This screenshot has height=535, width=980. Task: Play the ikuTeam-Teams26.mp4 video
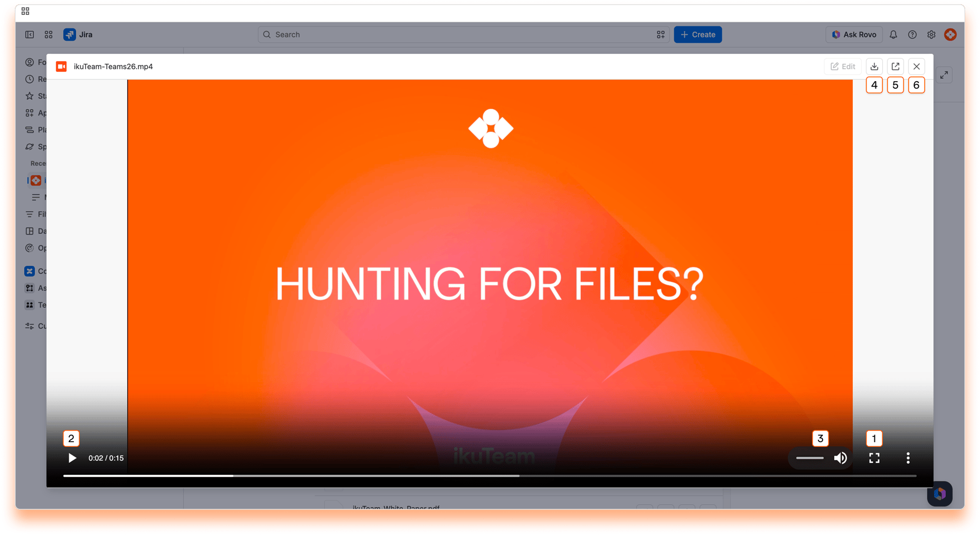(x=72, y=458)
